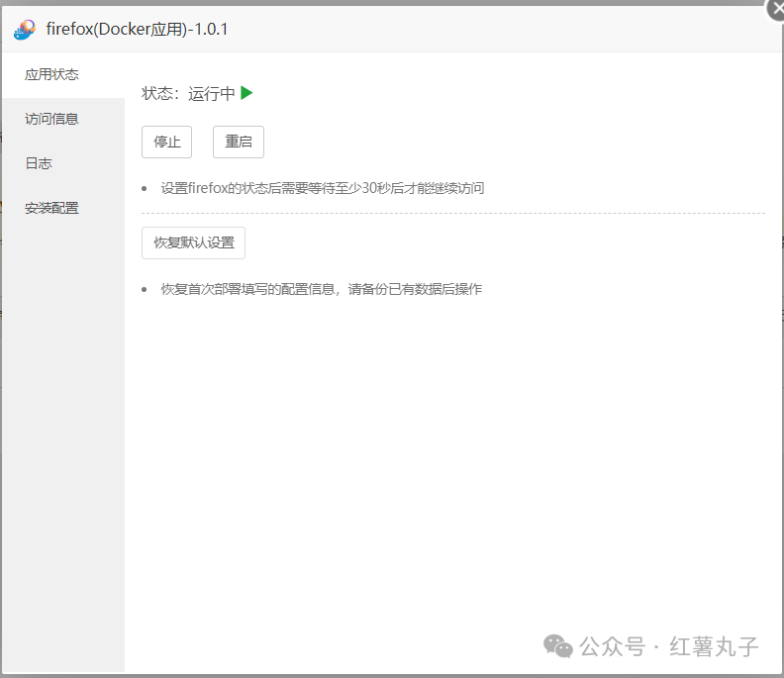Click the 30秒 wait notice text
Viewport: 784px width, 678px height.
[x=322, y=188]
